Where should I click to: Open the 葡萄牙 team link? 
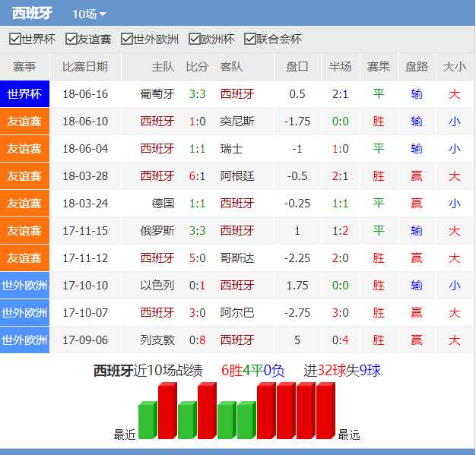[x=157, y=94]
